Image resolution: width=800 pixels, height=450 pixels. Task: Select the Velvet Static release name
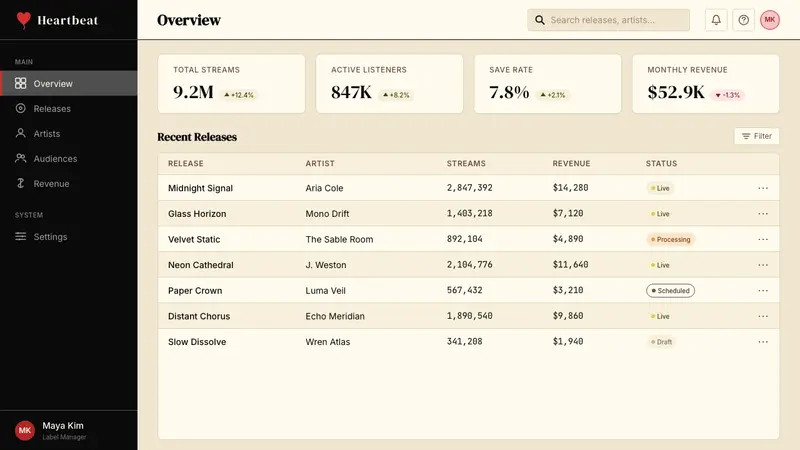tap(194, 239)
